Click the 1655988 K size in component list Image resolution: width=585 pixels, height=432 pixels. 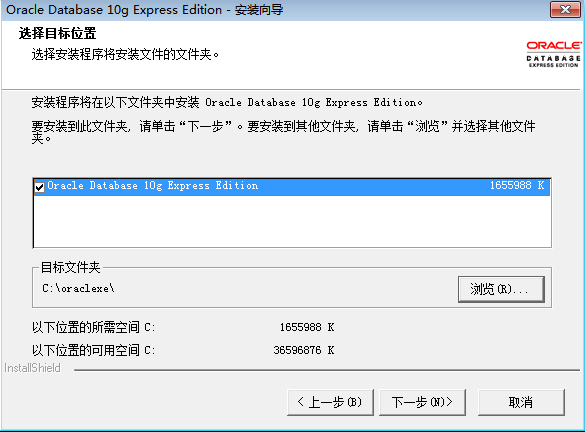click(x=517, y=185)
